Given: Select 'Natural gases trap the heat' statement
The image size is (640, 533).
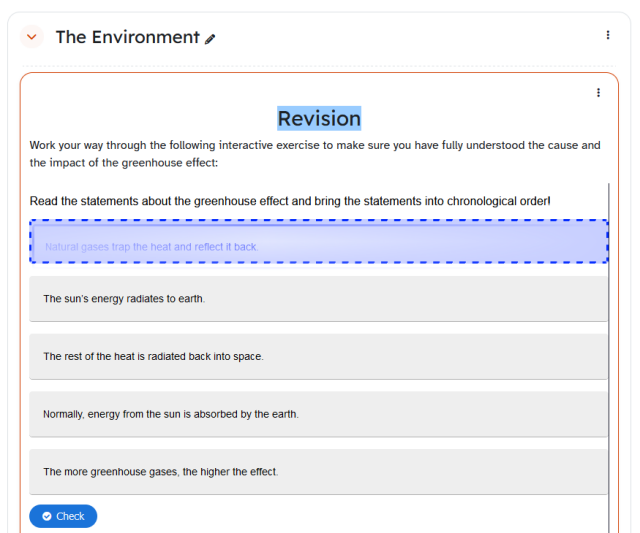Looking at the screenshot, I should pyautogui.click(x=151, y=246).
